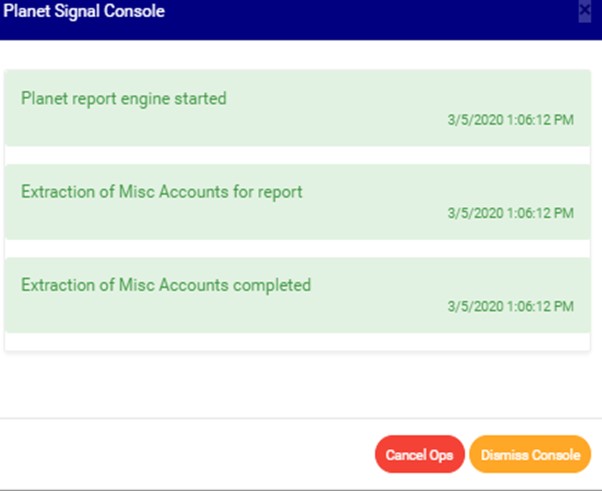602x491 pixels.
Task: Click white gap below the first message card
Action: pyautogui.click(x=297, y=155)
